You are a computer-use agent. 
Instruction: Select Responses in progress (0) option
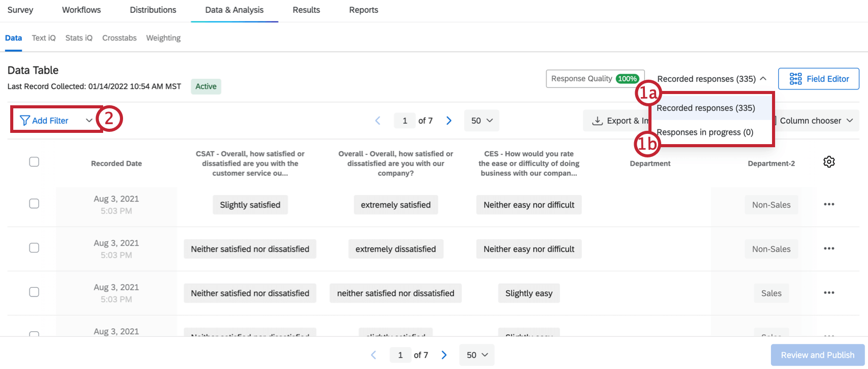tap(705, 132)
